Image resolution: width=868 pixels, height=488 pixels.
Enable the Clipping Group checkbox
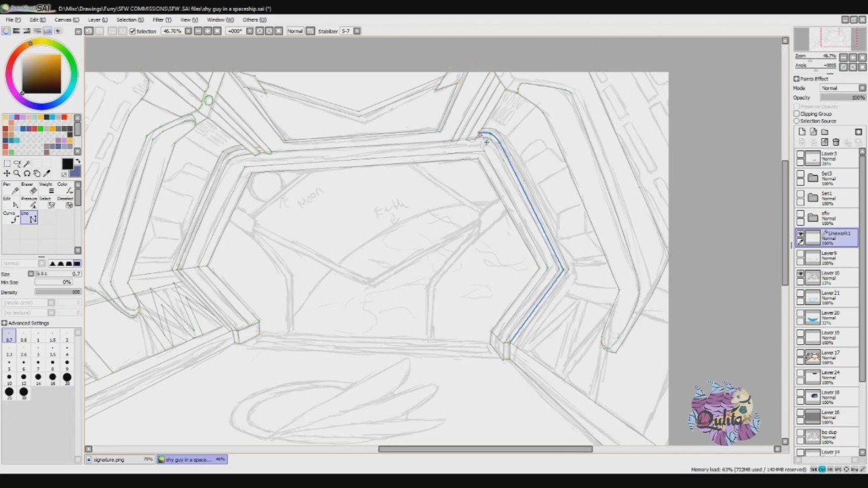coord(796,114)
